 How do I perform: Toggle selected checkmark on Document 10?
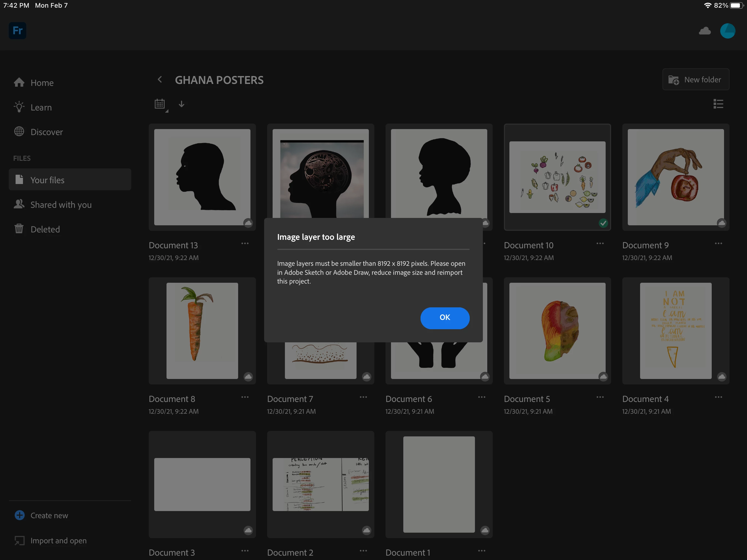[603, 223]
